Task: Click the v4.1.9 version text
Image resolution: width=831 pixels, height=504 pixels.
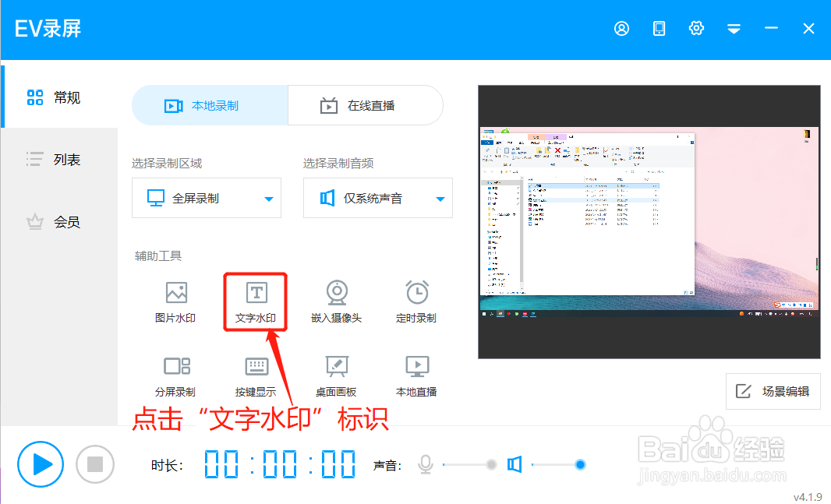Action: pos(808,497)
